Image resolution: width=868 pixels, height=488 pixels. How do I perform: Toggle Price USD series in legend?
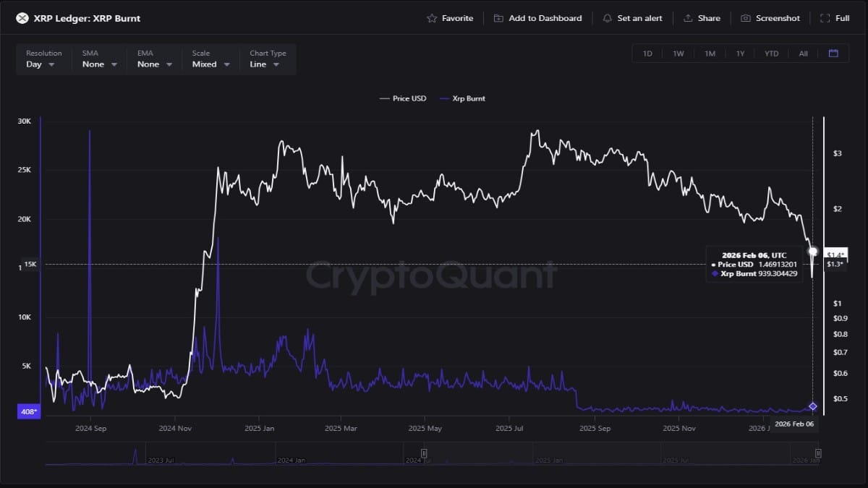[403, 98]
